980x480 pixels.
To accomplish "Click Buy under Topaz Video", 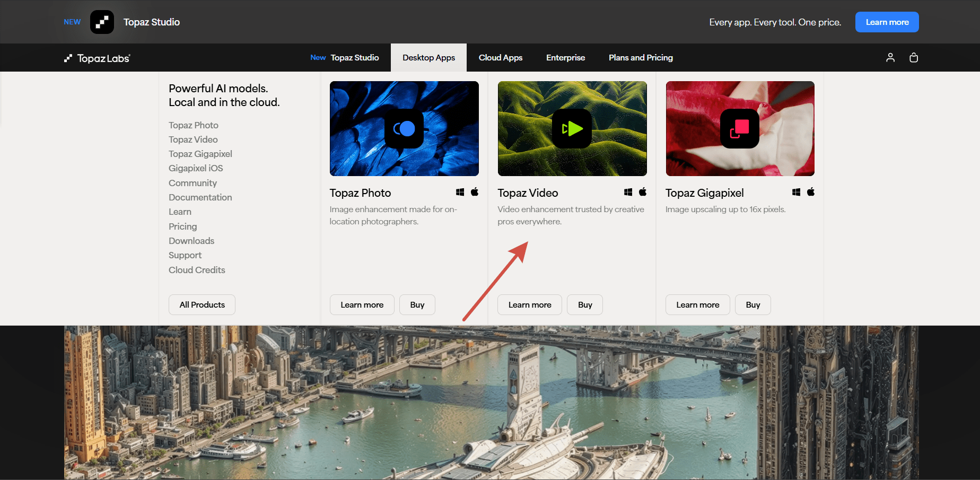I will (585, 305).
